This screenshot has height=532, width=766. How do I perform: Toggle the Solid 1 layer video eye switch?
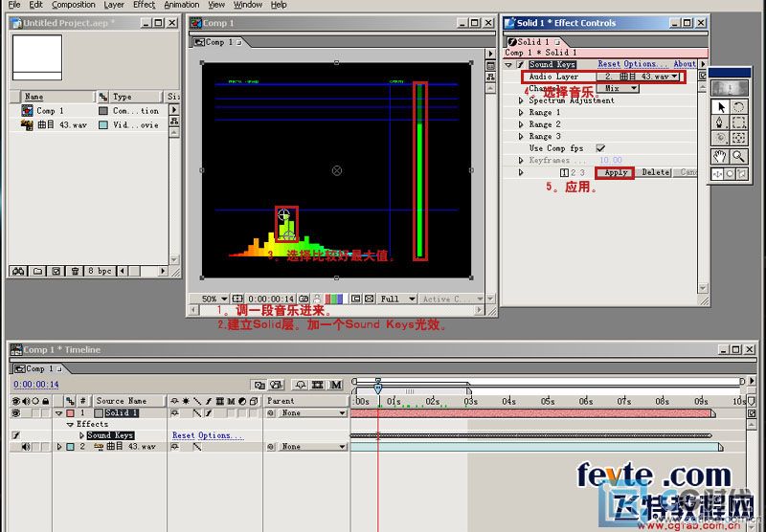(x=16, y=413)
